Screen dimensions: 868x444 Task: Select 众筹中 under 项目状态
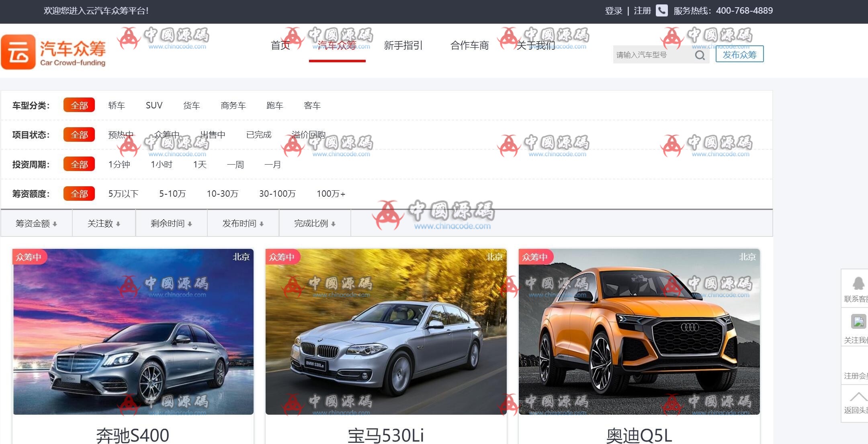click(x=167, y=135)
